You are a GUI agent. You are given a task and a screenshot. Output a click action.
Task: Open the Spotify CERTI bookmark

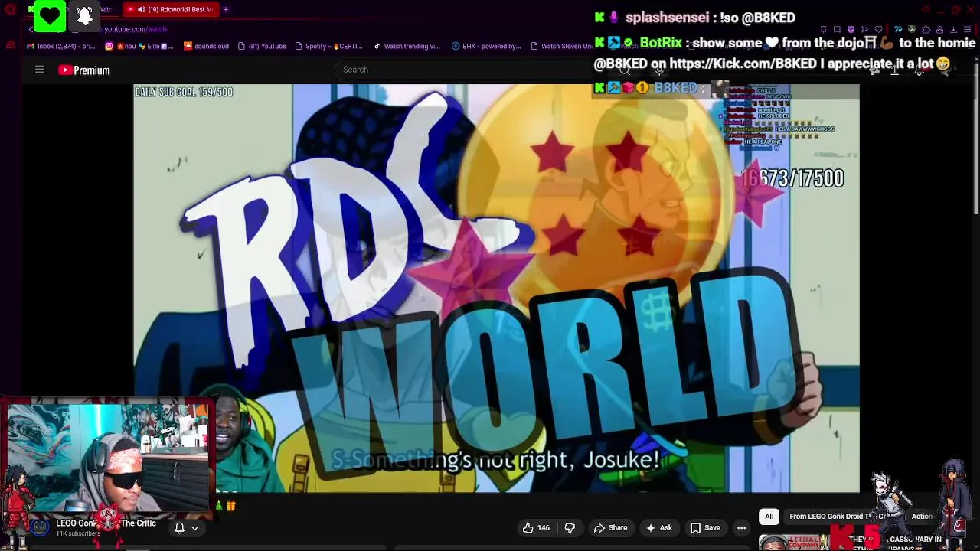(328, 46)
